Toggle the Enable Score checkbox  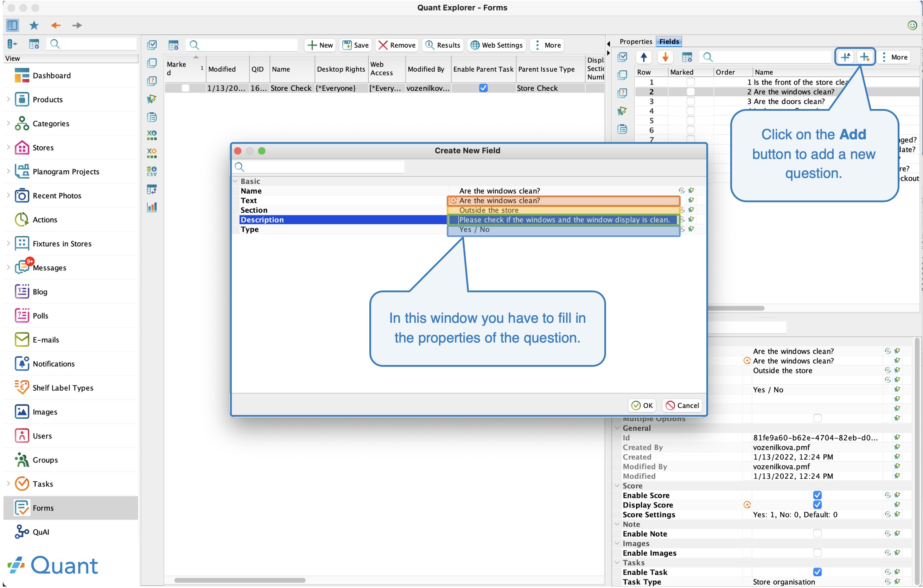click(817, 495)
